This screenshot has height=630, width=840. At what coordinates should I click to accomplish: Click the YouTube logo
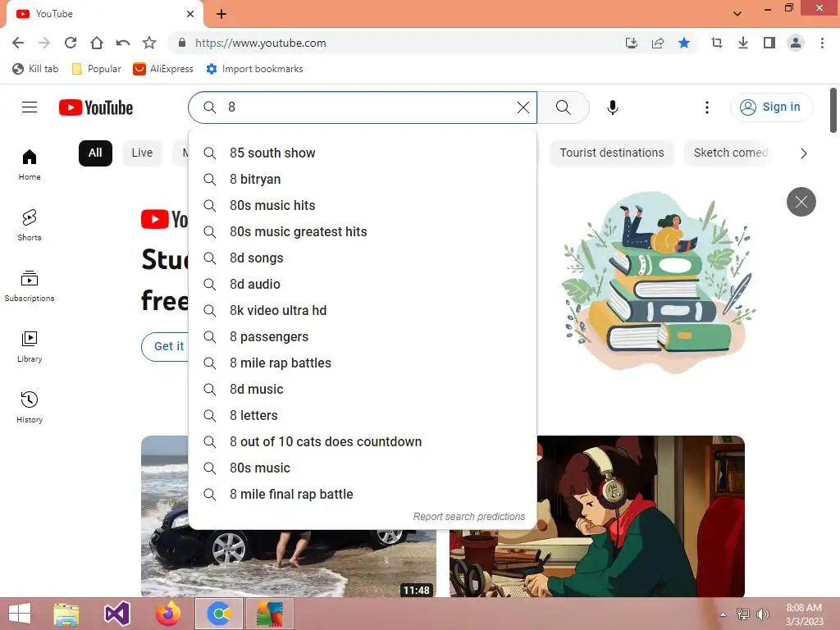[x=96, y=107]
